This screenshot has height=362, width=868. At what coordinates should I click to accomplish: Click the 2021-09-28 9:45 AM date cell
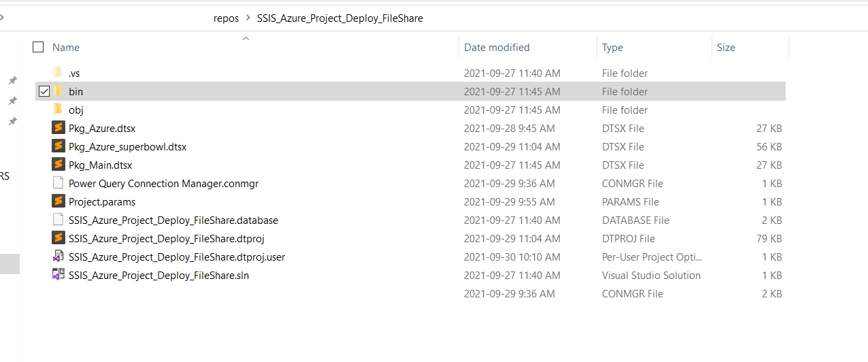click(510, 128)
